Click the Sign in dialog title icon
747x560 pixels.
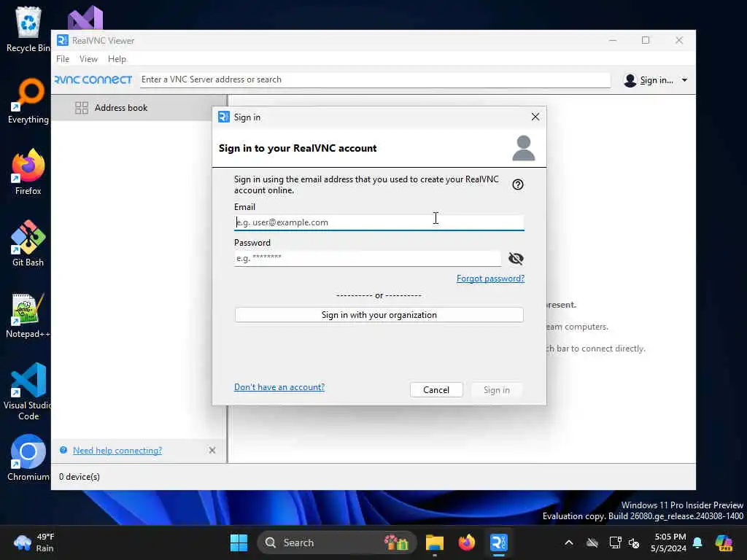[224, 117]
